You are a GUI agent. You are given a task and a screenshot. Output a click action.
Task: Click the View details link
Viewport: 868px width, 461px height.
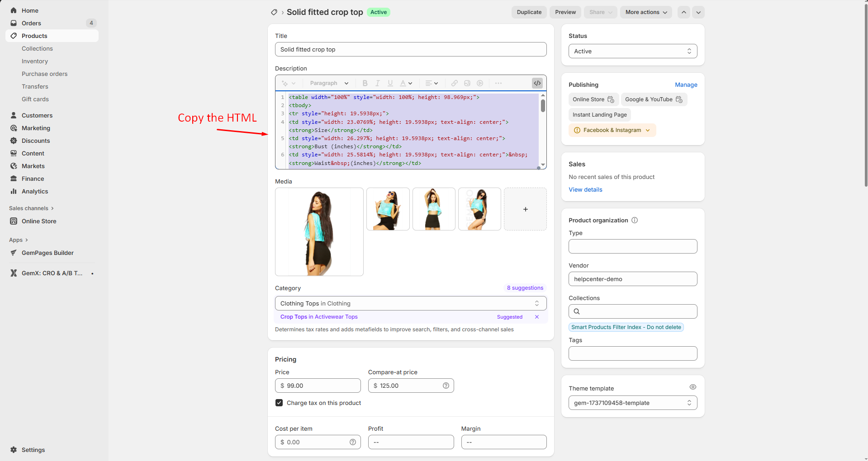tap(585, 189)
